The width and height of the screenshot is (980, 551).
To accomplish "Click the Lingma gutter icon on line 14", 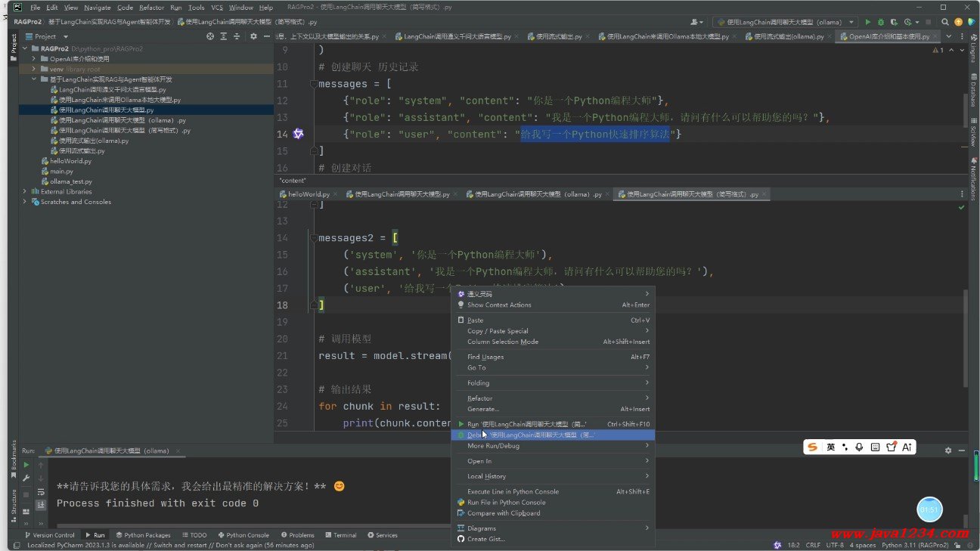I will click(x=298, y=134).
